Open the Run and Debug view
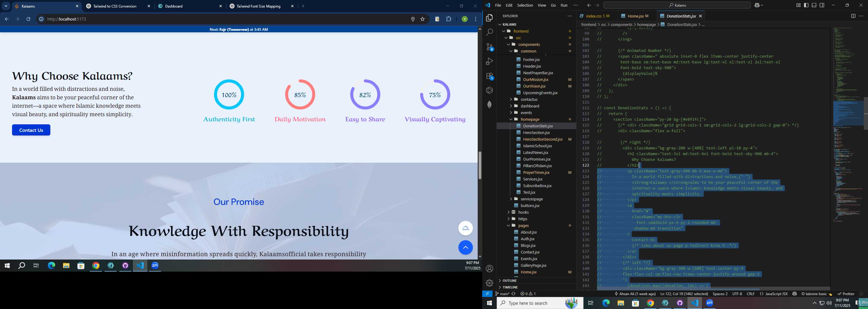Viewport: 868px width, 309px height. click(489, 61)
